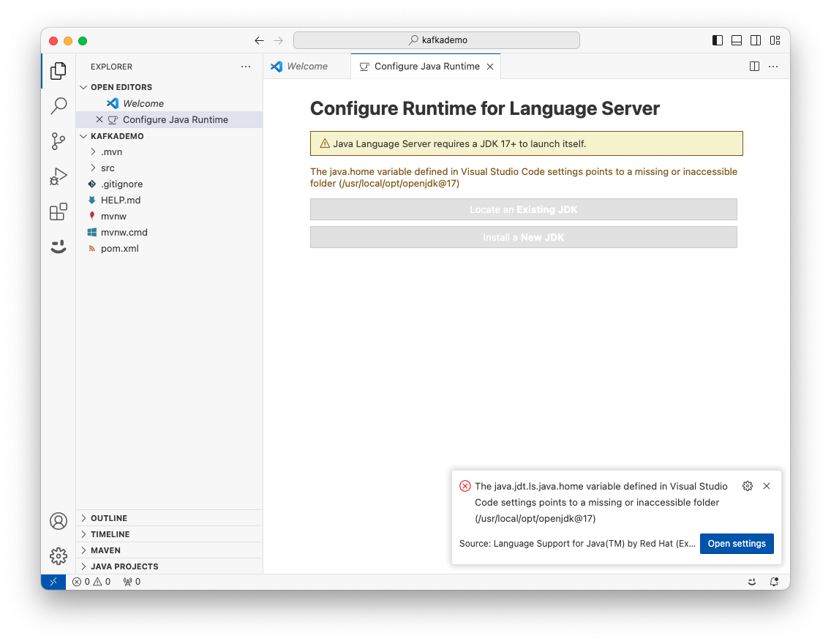The width and height of the screenshot is (831, 644).
Task: Open notifications bell in status bar
Action: pos(774,582)
